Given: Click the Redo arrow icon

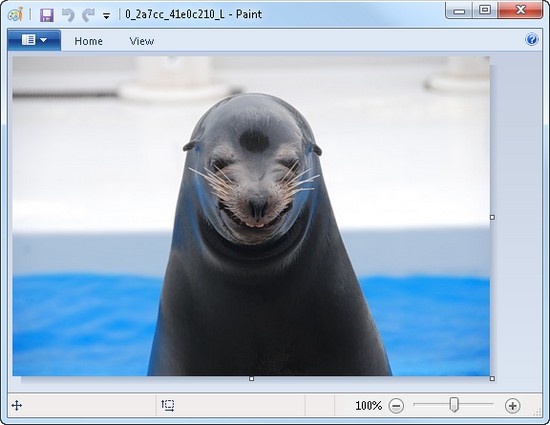Looking at the screenshot, I should tap(88, 15).
